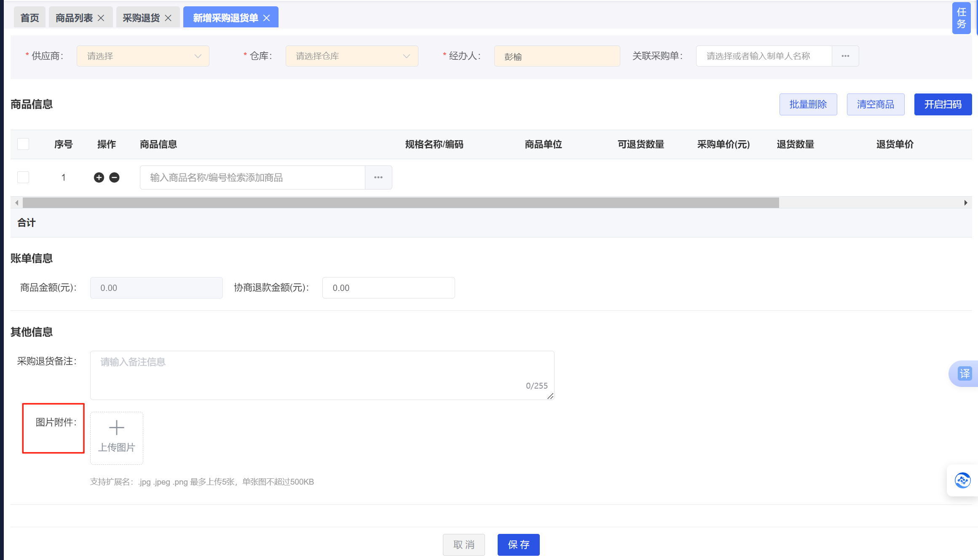Expand the 供应商 dropdown
Screen dimensions: 978x560
[143, 56]
